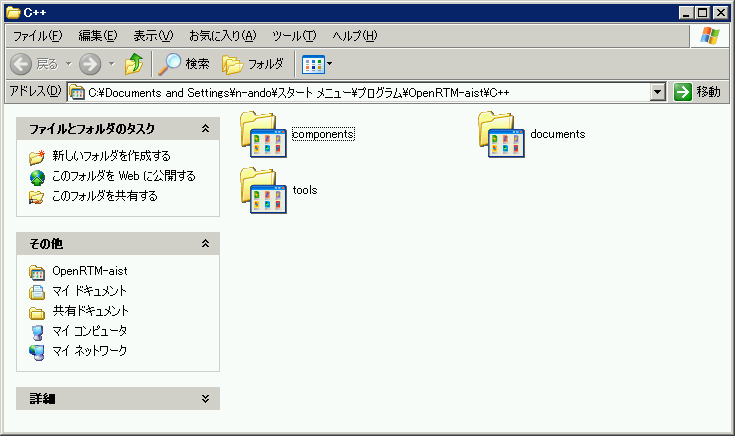
Task: Open マイ コンピュータ link
Action: 90,331
